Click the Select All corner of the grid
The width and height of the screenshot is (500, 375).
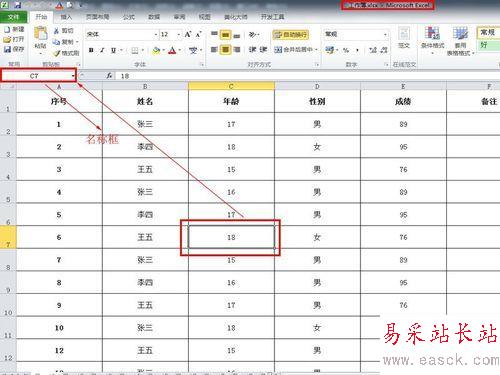(x=8, y=86)
